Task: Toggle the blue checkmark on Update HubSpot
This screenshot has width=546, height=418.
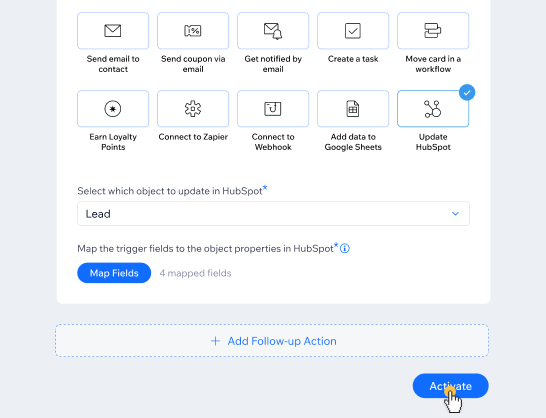Action: 467,93
